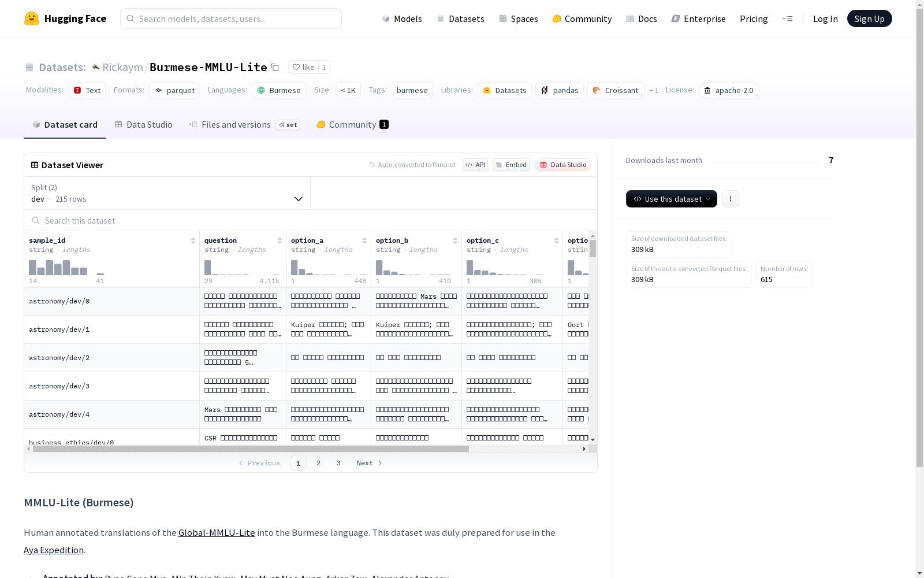Click the table vertical scrollbar thumb
The height and width of the screenshot is (578, 924).
[x=593, y=248]
